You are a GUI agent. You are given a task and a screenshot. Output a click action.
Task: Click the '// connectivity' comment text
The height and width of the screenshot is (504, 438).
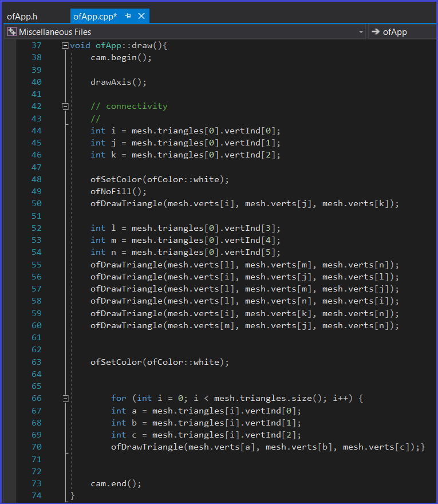[129, 106]
